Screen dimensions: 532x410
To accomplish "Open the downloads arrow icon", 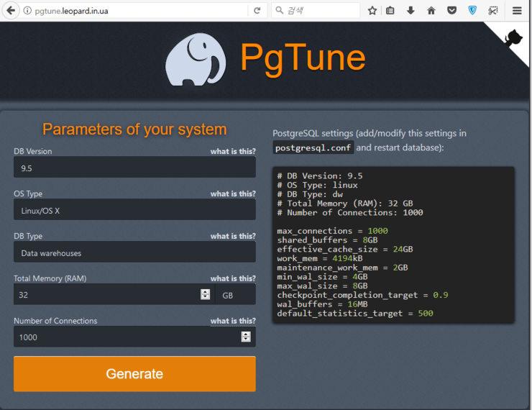I will point(411,11).
